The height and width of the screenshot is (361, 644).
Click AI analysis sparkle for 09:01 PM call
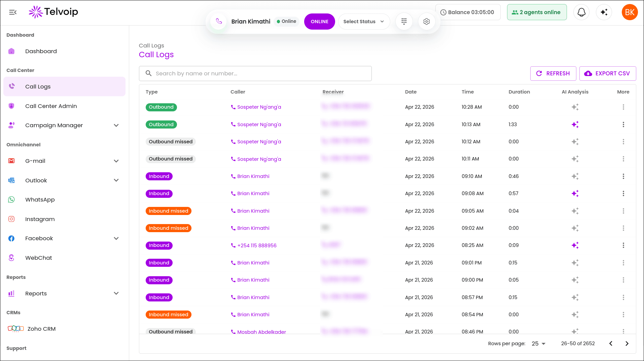pos(575,263)
